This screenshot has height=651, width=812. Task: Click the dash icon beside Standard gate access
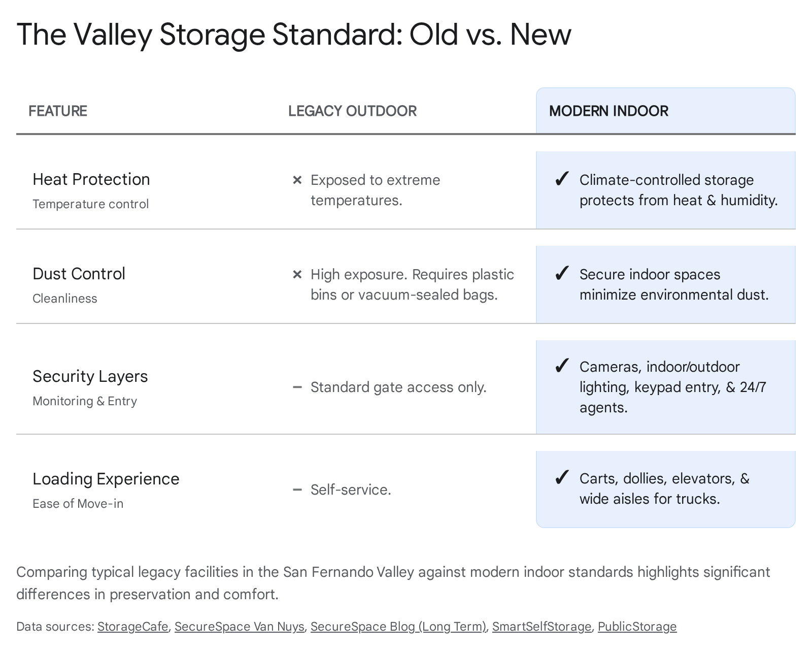(297, 387)
